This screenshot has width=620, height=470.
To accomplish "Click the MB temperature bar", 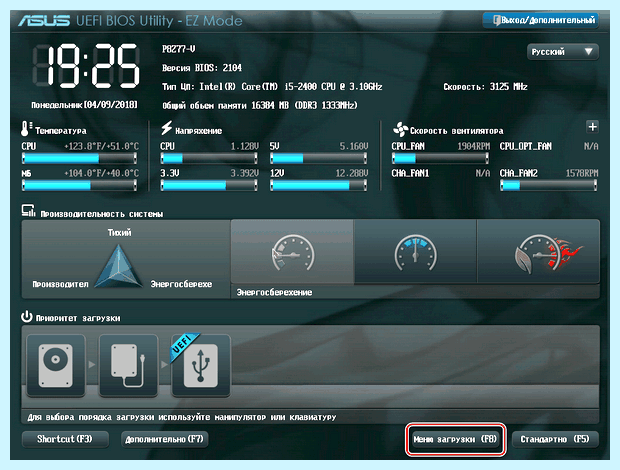I will [79, 185].
